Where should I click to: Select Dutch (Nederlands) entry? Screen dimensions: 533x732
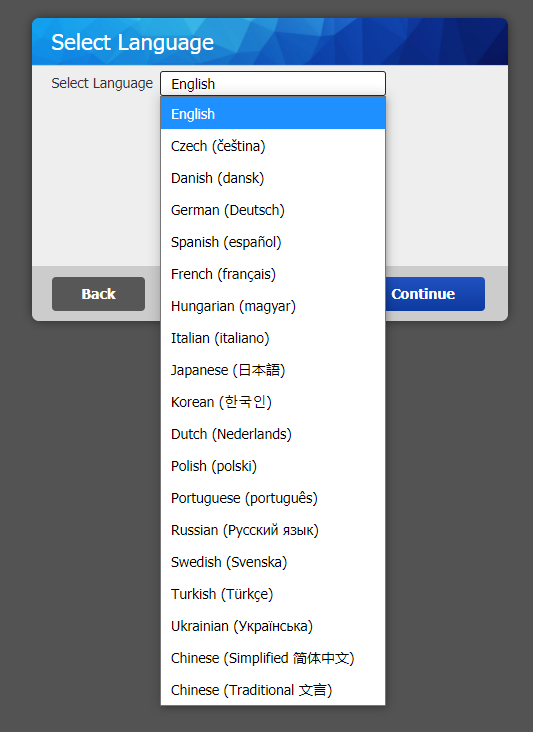[273, 434]
